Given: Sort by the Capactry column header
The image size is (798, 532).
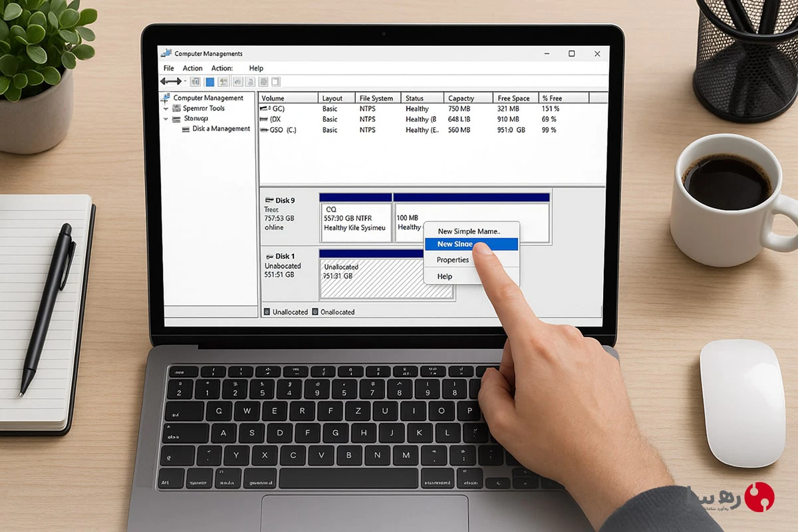Looking at the screenshot, I should (461, 98).
